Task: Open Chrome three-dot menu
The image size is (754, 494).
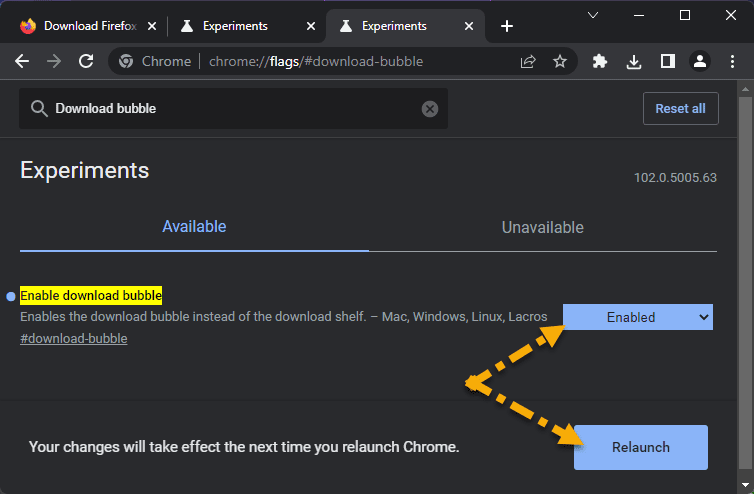Action: click(732, 61)
